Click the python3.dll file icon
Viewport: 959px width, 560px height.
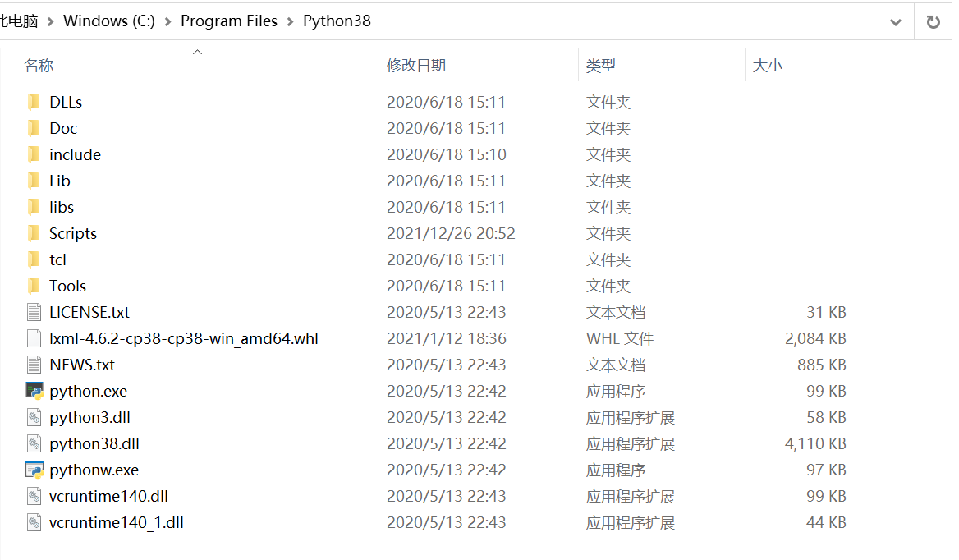pos(34,418)
